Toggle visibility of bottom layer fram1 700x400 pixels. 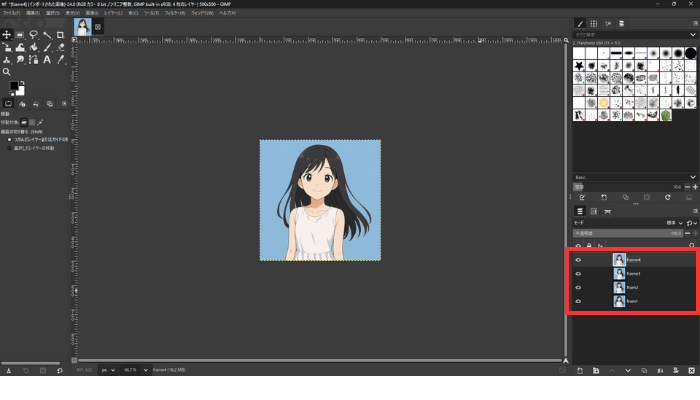coord(578,301)
